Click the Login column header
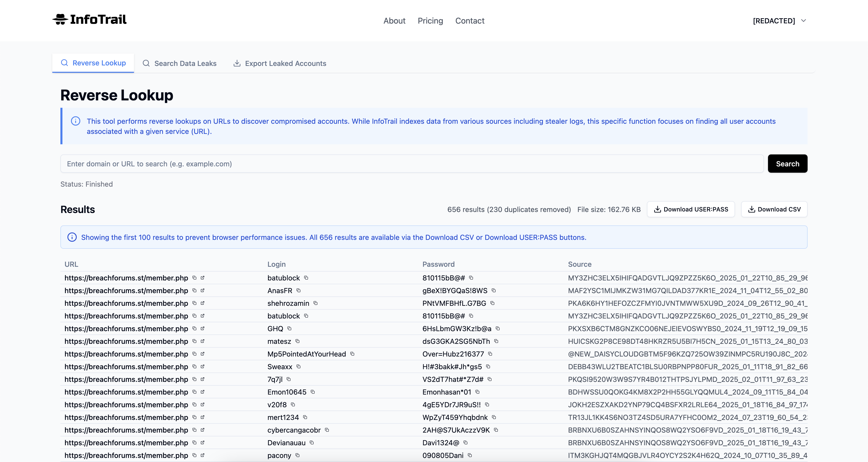This screenshot has height=462, width=868. [x=276, y=264]
